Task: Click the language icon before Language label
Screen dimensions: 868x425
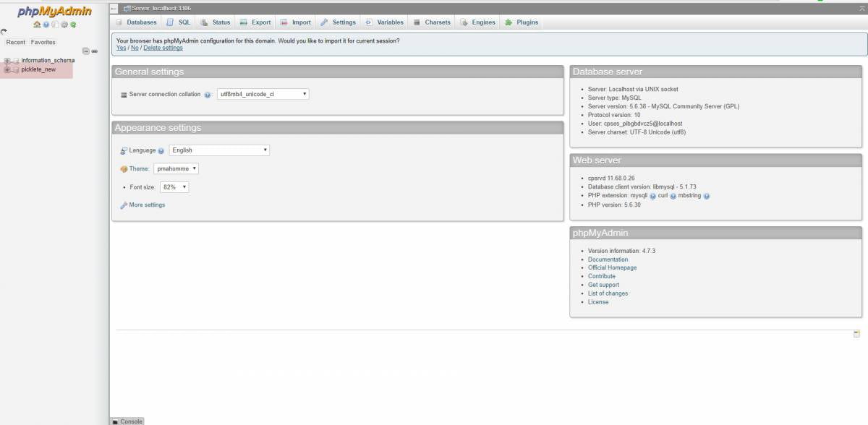Action: (x=124, y=150)
